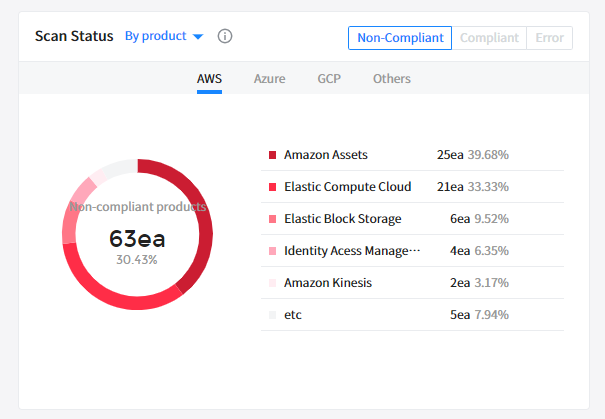Open the By product dropdown
The width and height of the screenshot is (605, 419).
pyautogui.click(x=156, y=36)
